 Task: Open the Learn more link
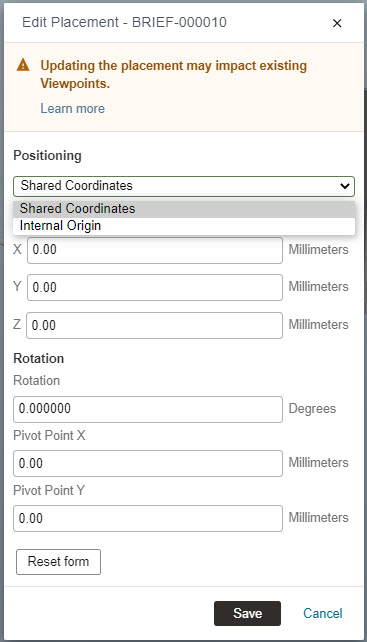click(72, 109)
